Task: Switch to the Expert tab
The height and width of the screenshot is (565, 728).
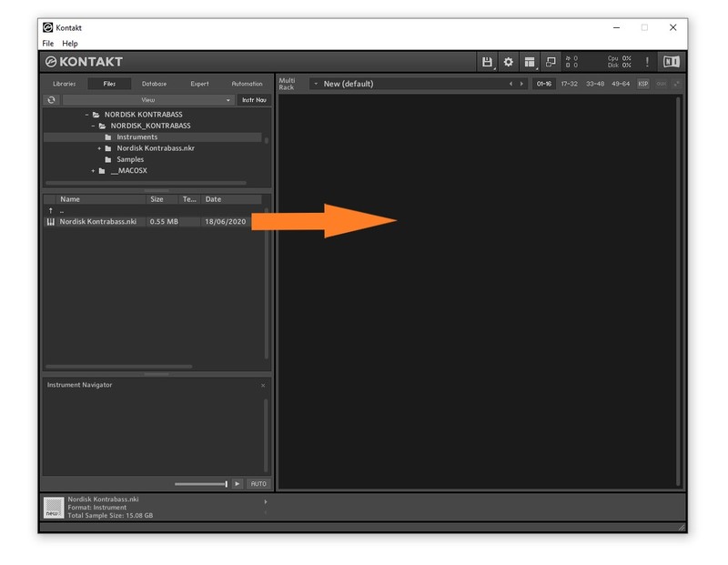Action: point(199,84)
